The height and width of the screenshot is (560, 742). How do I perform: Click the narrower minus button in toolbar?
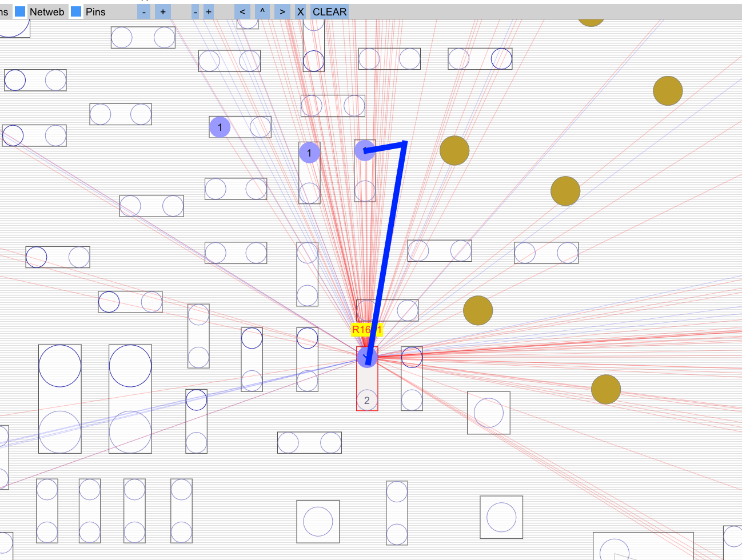[196, 12]
